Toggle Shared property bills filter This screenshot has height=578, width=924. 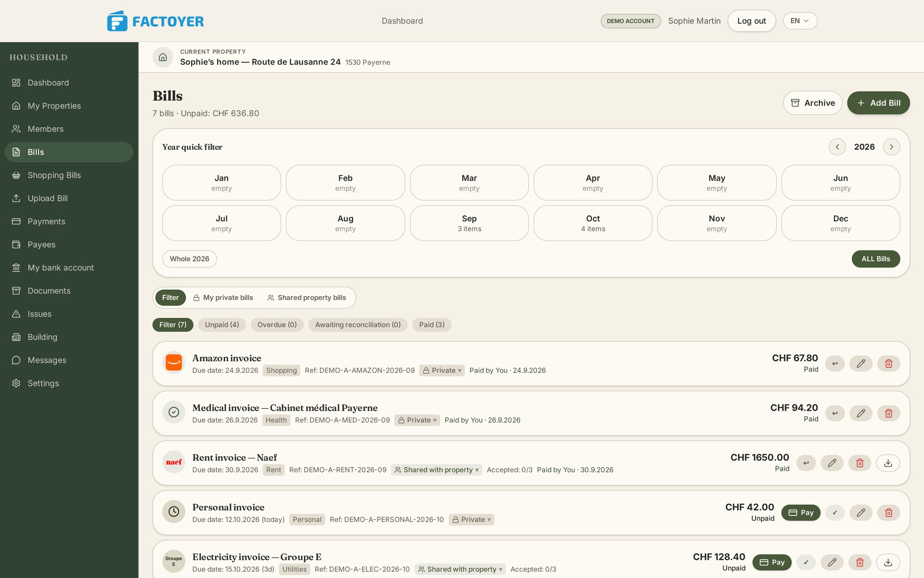pyautogui.click(x=307, y=298)
